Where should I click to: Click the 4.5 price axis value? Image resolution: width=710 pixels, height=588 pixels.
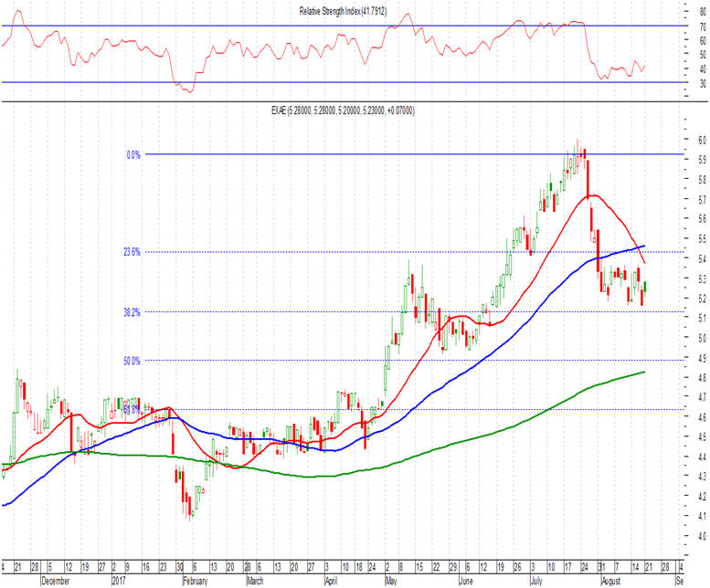tap(702, 437)
